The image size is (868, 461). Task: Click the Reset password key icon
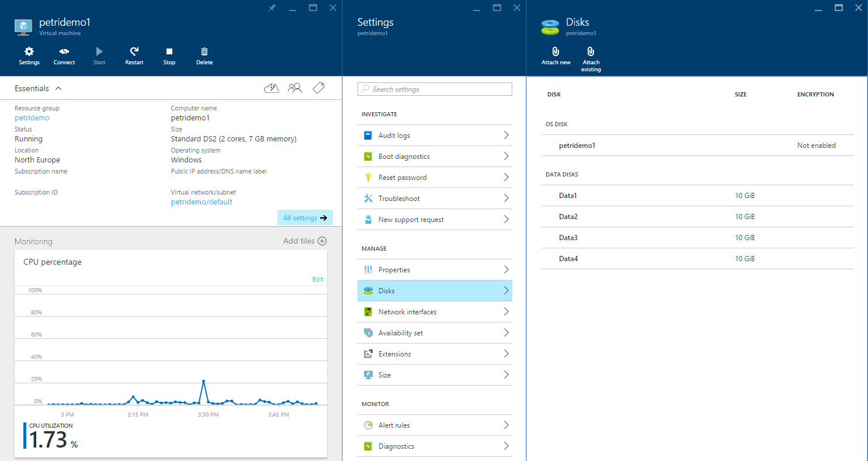368,177
